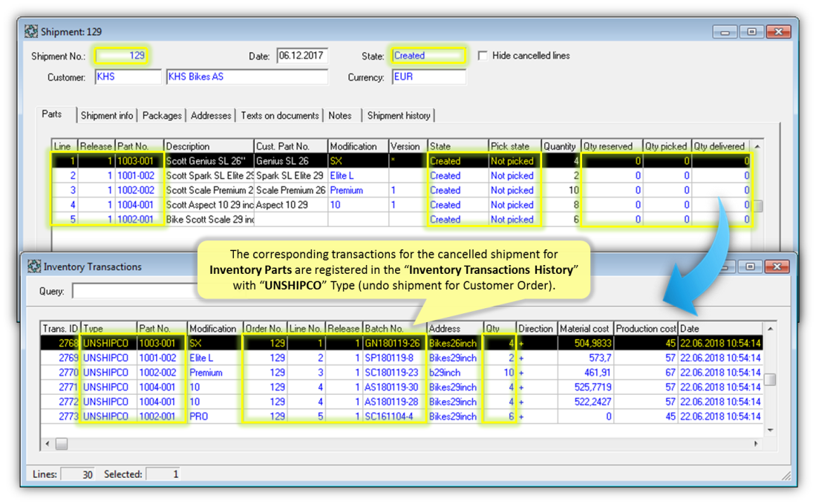Screen dimensions: 816x504
Task: Close the Shipment 129 window
Action: pos(777,32)
